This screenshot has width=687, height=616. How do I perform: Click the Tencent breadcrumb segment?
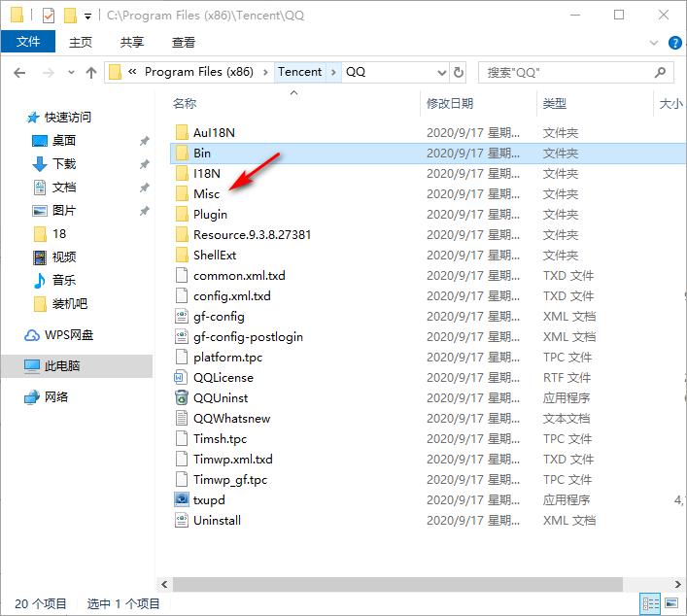[299, 72]
